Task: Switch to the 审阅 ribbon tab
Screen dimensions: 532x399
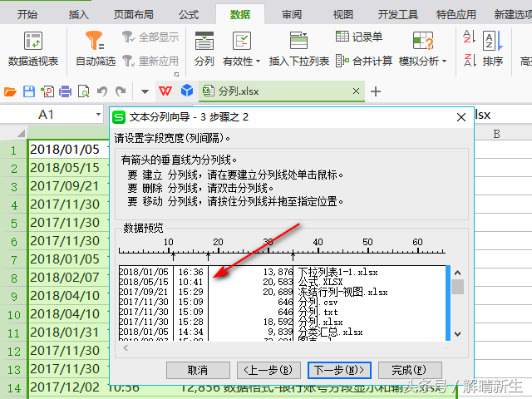Action: (x=292, y=15)
